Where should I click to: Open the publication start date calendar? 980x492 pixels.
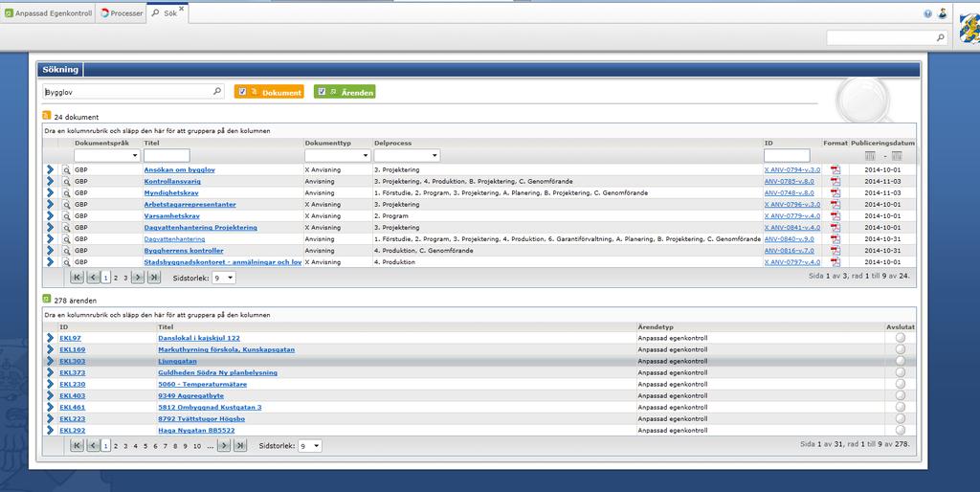coord(870,156)
